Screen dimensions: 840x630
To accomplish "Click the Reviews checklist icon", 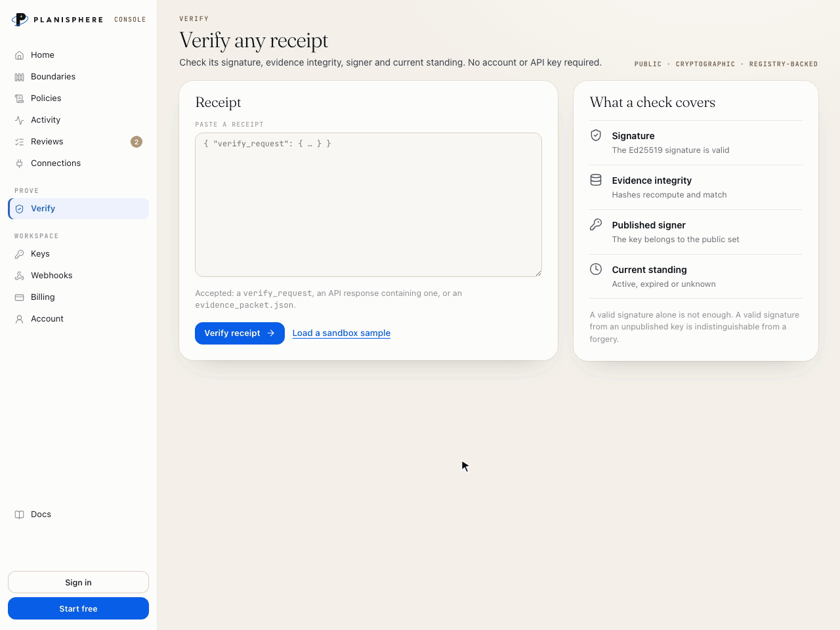I will [x=20, y=142].
